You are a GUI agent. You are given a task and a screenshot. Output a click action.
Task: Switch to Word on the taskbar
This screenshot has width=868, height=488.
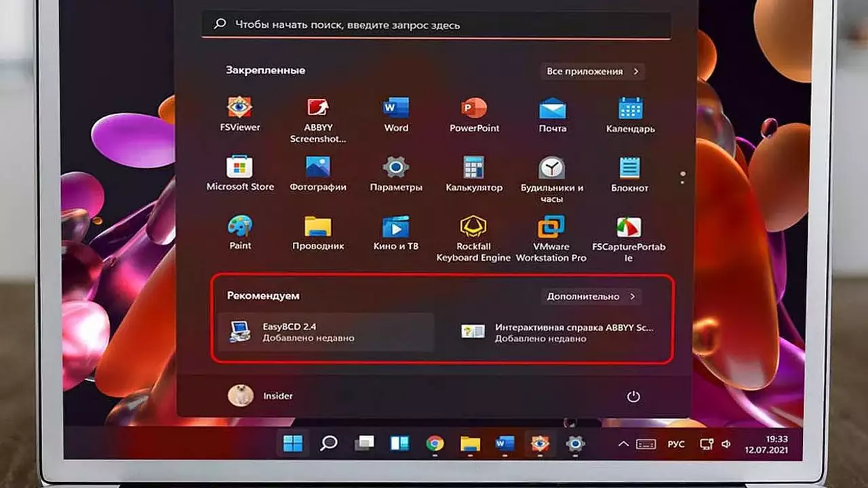[505, 444]
